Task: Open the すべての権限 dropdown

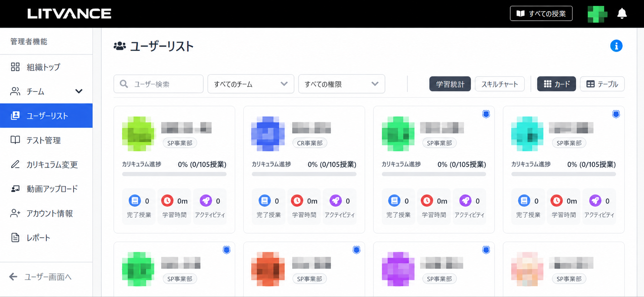Action: 341,84
